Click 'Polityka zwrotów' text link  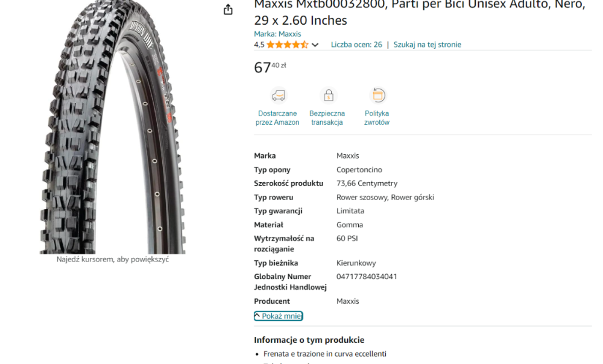(377, 118)
